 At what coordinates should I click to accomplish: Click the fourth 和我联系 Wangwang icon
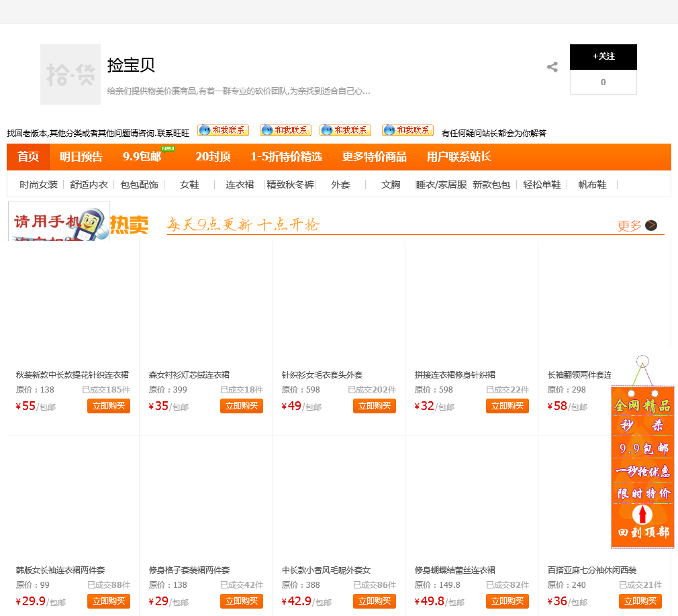coord(407,130)
